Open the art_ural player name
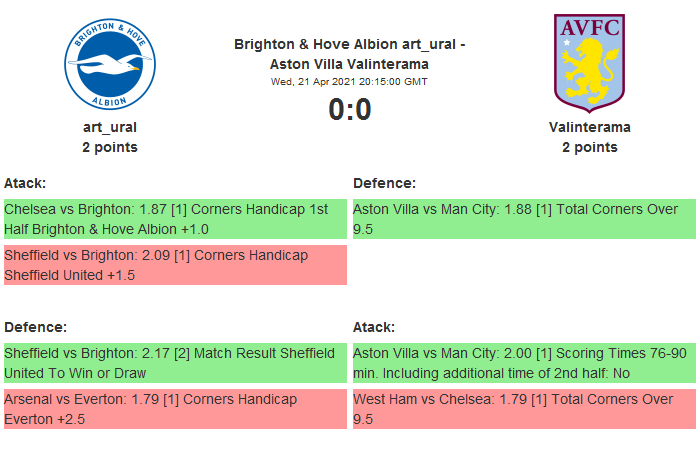 coord(110,127)
